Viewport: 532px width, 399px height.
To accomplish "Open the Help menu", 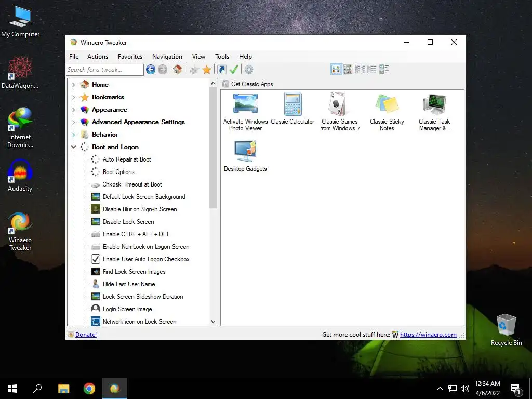I will click(x=245, y=57).
